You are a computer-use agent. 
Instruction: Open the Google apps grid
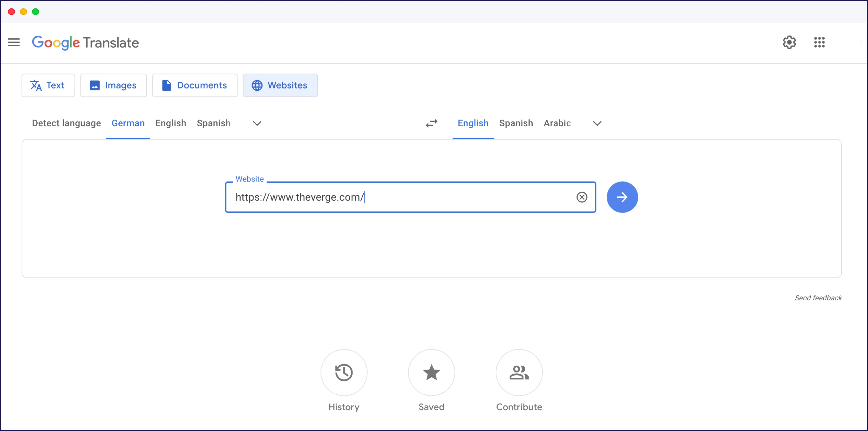(x=819, y=42)
